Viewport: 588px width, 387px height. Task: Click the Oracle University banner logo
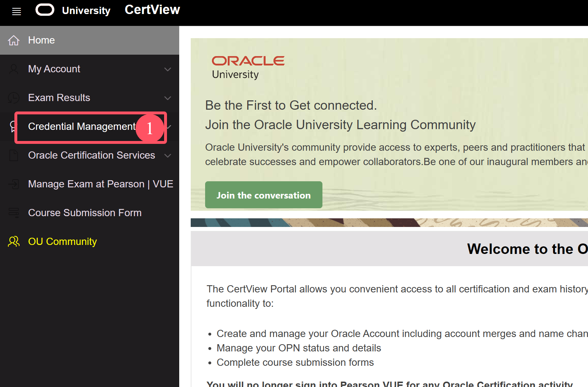tap(248, 68)
